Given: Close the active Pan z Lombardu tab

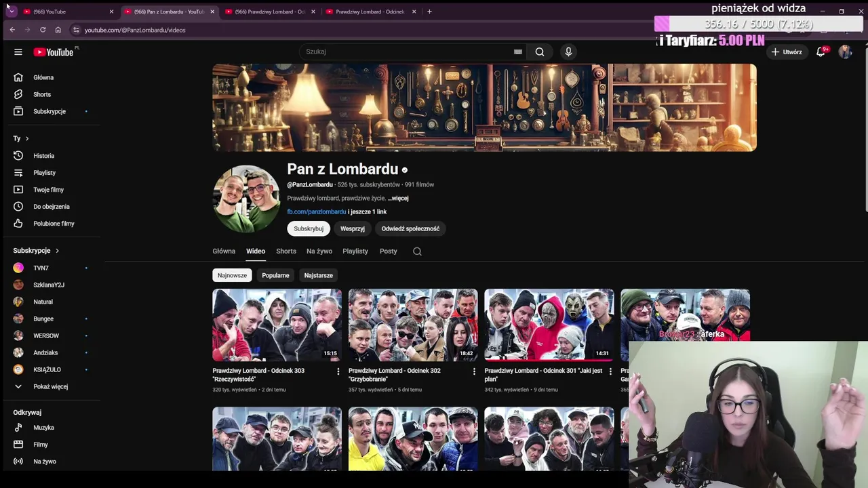Looking at the screenshot, I should tap(212, 12).
